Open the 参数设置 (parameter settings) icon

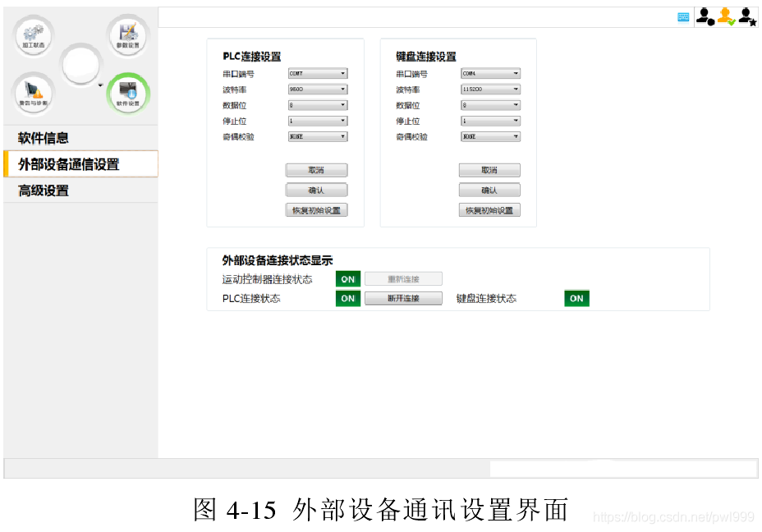point(128,36)
